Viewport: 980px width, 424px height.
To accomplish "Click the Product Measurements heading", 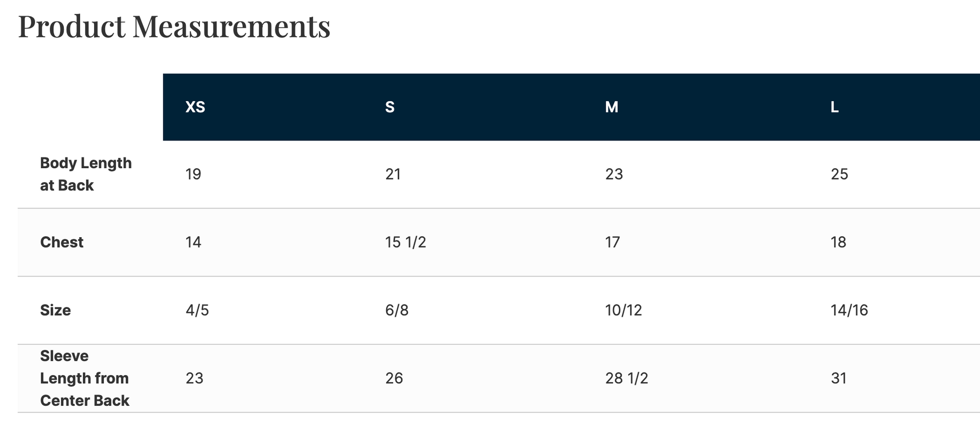I will click(x=174, y=26).
